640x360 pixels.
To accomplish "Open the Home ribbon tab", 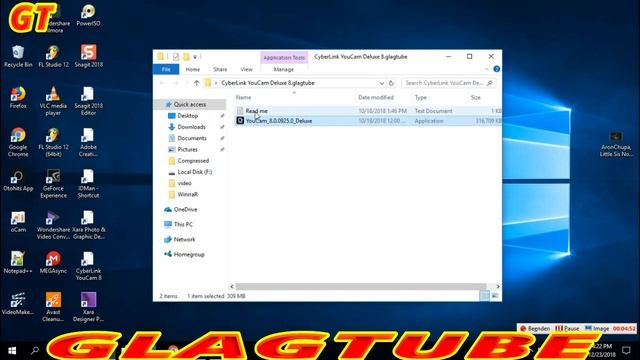I will coord(193,69).
